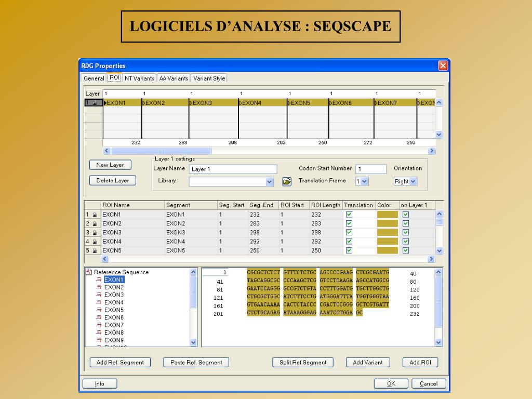
Task: Click the segment icon beside EXON2 in tree
Action: coord(99,287)
